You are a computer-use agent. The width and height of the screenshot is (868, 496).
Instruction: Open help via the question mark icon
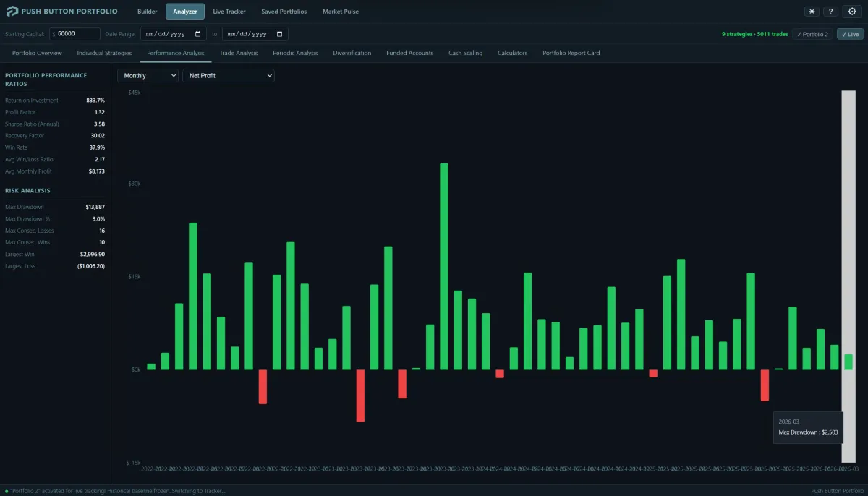point(830,12)
